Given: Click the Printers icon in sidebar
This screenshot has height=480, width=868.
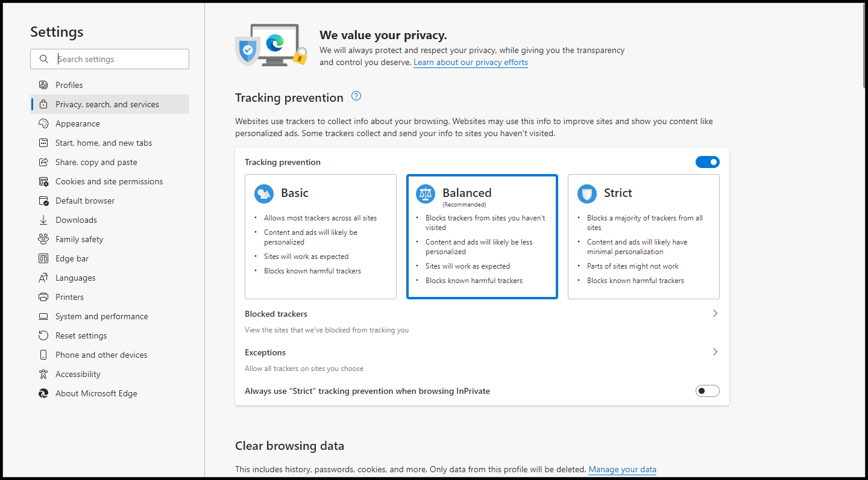Looking at the screenshot, I should [43, 297].
